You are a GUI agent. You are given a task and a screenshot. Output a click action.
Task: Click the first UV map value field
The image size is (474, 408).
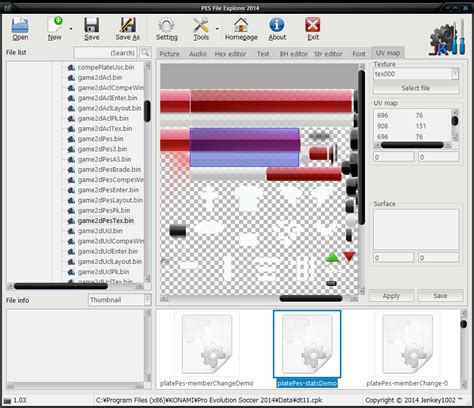point(393,157)
